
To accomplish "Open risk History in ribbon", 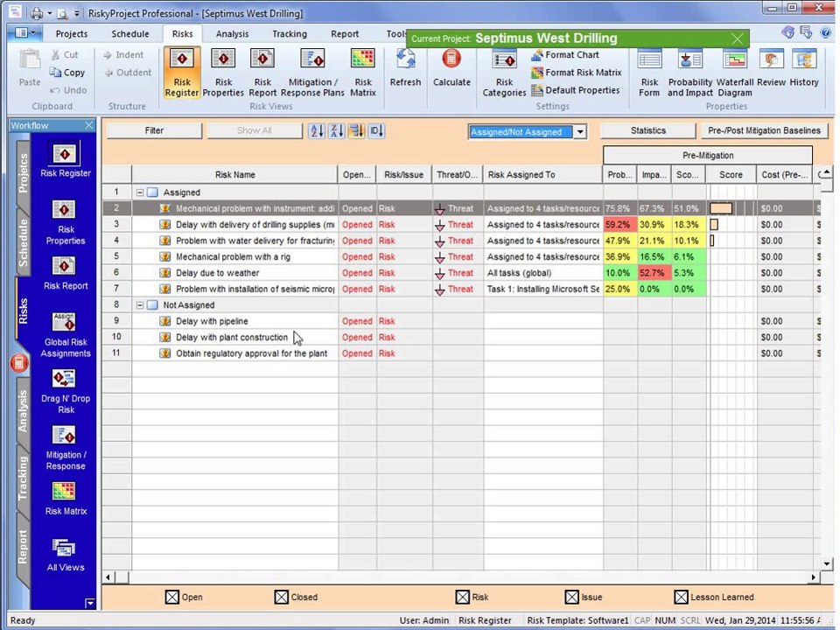I will (x=804, y=68).
